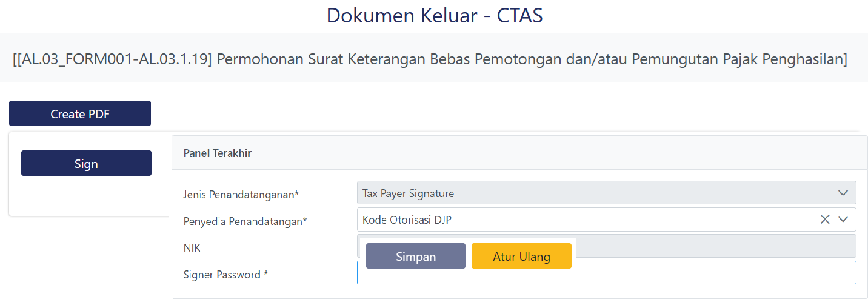
Task: Click the chevron arrow beside Tax Payer Signature
Action: click(x=843, y=193)
